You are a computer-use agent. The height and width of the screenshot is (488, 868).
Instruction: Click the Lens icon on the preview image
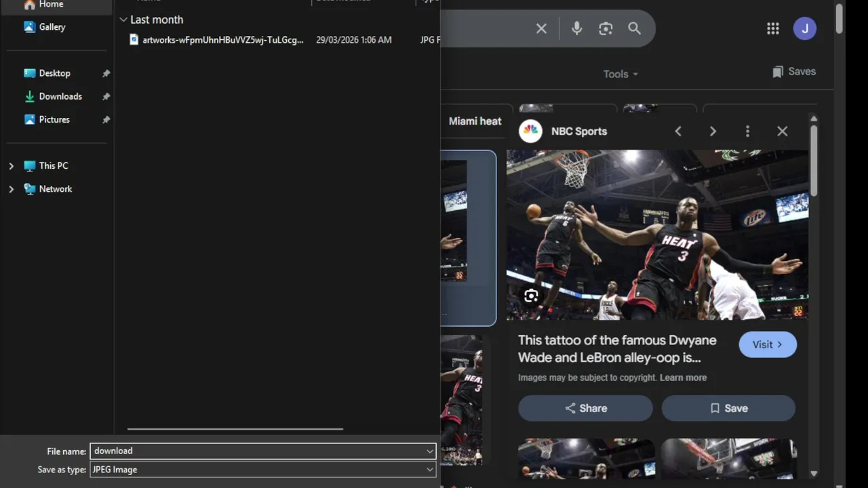click(531, 296)
